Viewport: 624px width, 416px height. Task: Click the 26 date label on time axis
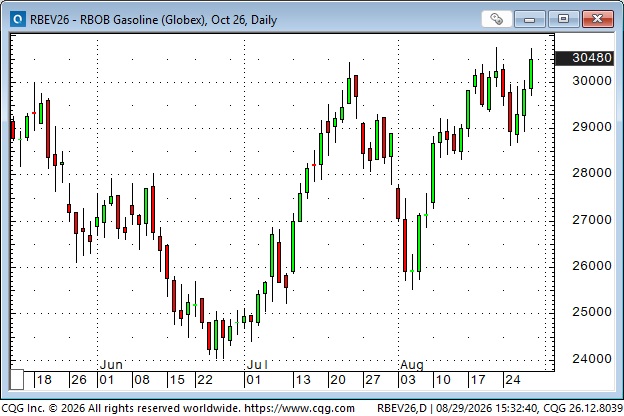[x=79, y=380]
